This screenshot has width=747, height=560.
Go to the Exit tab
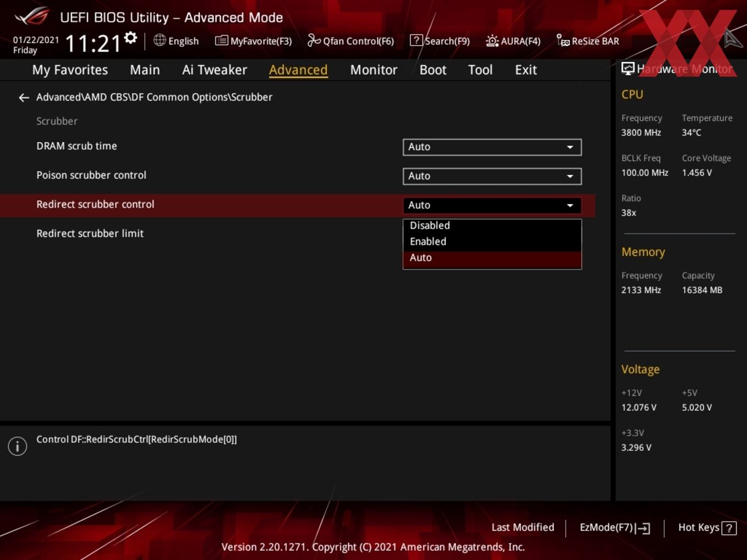(x=526, y=70)
